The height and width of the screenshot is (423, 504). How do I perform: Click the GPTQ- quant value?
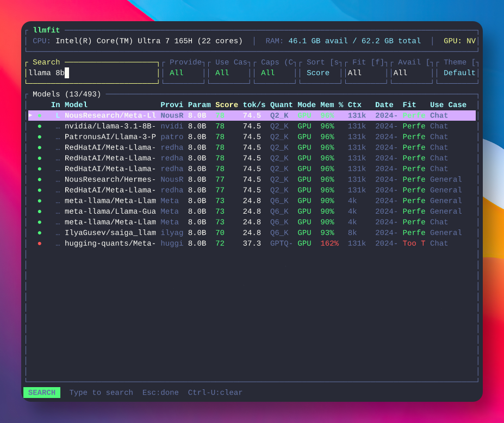point(281,244)
